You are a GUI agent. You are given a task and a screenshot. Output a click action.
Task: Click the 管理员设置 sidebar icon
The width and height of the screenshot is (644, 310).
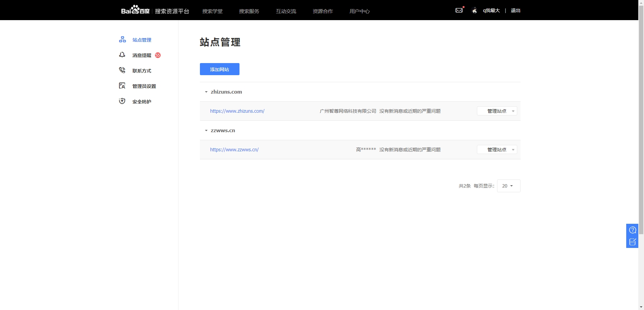[122, 86]
